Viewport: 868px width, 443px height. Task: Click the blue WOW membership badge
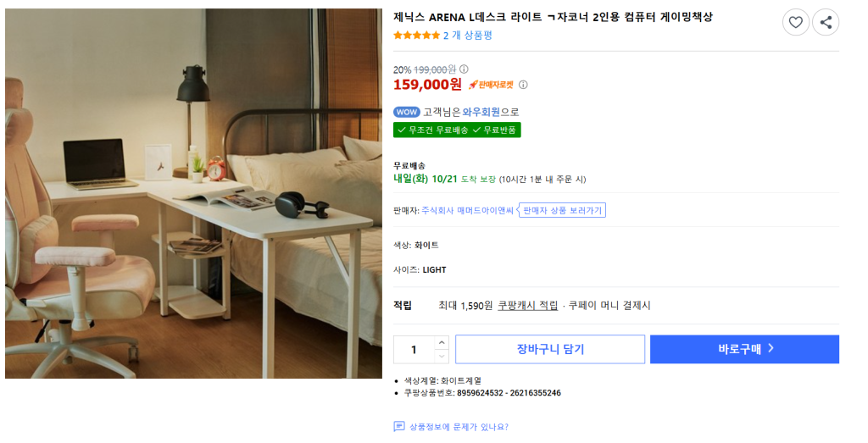[407, 112]
